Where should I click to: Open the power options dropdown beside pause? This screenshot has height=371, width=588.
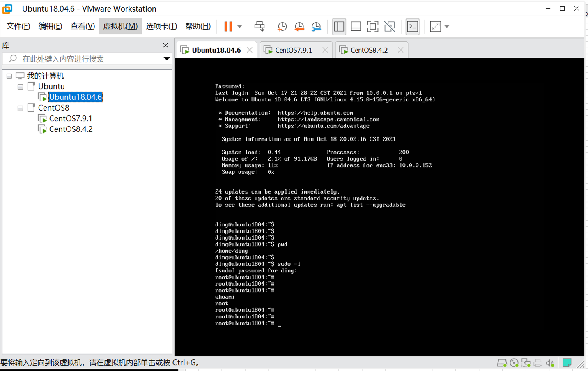coord(240,27)
